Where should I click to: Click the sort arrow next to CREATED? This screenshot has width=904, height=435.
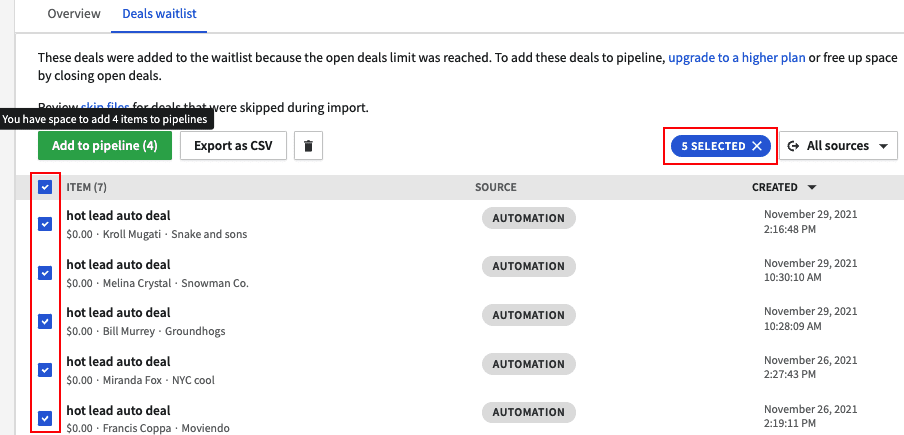812,187
